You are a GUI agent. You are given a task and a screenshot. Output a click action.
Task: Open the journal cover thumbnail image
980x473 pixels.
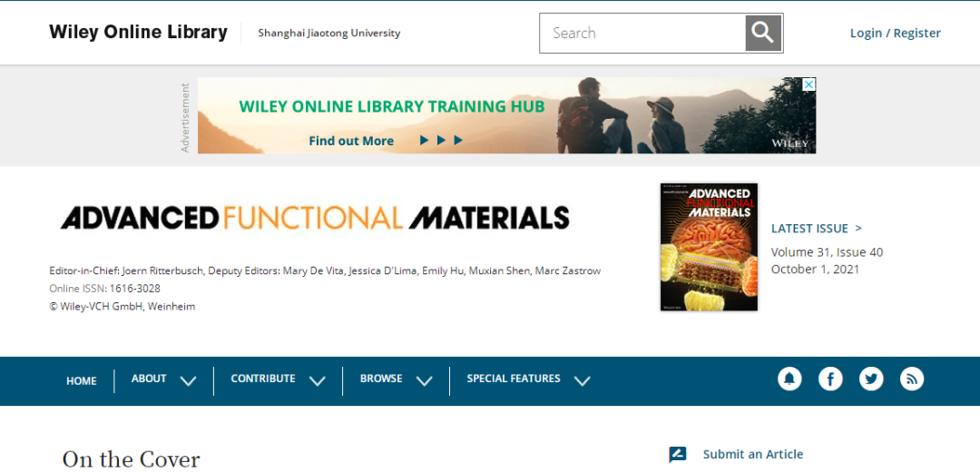(709, 247)
